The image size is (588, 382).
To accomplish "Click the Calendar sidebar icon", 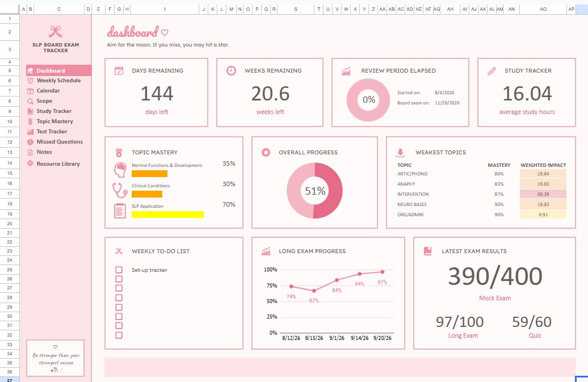I will coord(31,91).
